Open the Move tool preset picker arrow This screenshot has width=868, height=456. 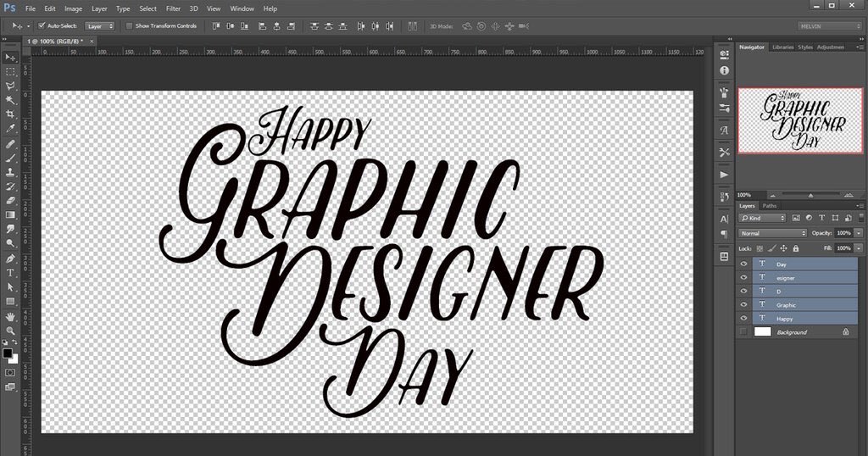pos(28,26)
